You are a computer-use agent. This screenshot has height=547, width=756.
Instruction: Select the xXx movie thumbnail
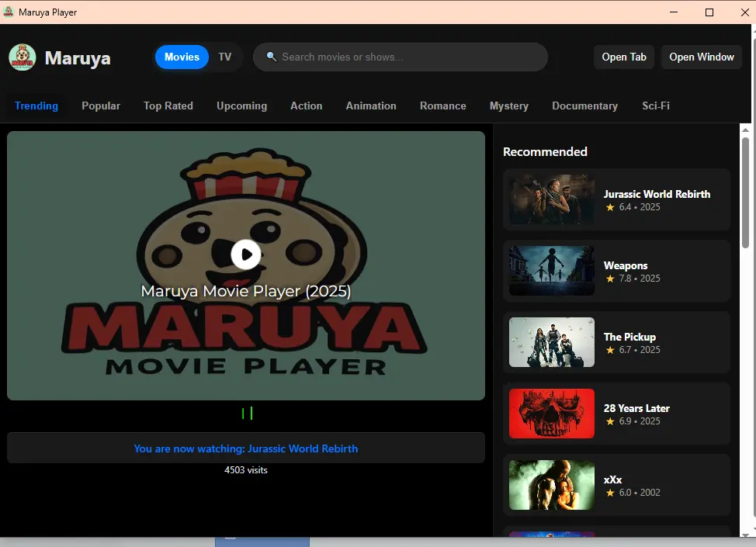(x=552, y=485)
